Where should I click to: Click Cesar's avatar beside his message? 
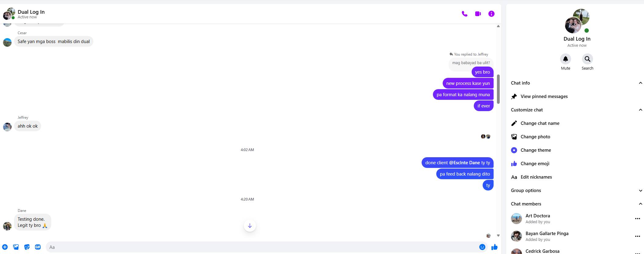[7, 42]
